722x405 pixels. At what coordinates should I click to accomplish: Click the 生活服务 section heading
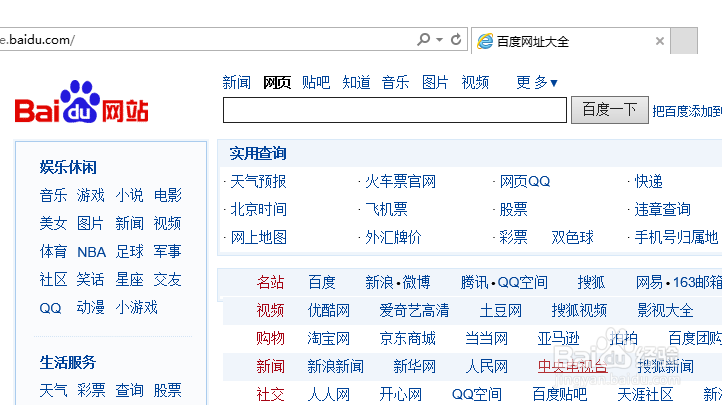tap(68, 363)
